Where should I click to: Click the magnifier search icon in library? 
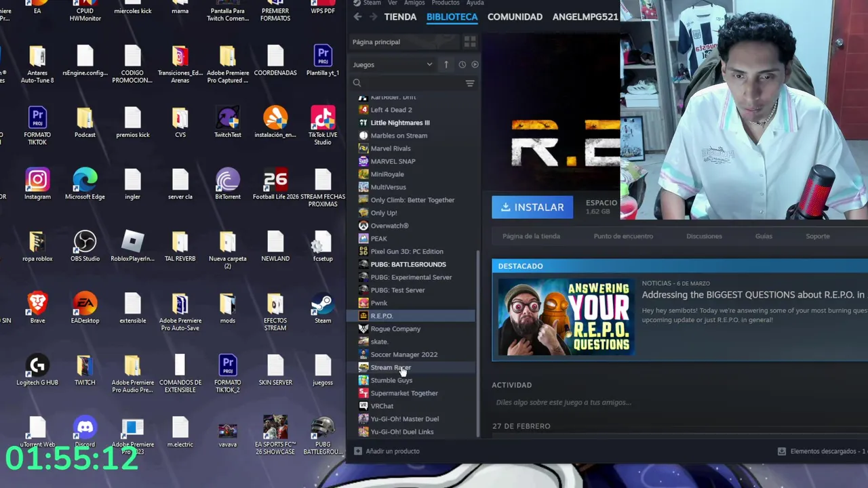click(x=357, y=83)
